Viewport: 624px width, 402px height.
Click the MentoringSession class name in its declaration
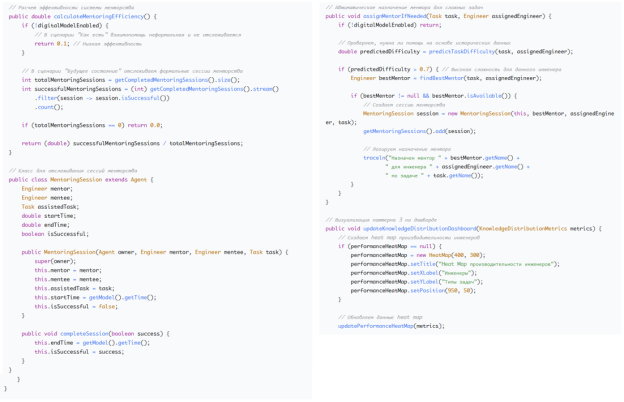click(x=76, y=180)
